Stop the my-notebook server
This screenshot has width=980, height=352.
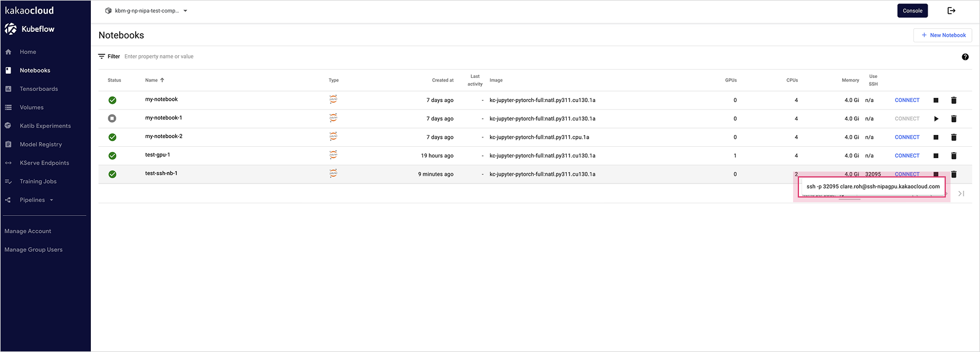pos(936,100)
